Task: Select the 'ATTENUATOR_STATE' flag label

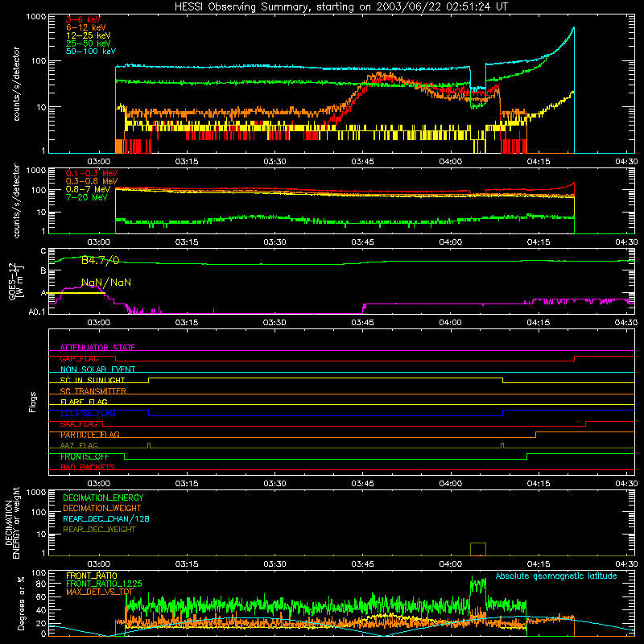Action: [97, 348]
